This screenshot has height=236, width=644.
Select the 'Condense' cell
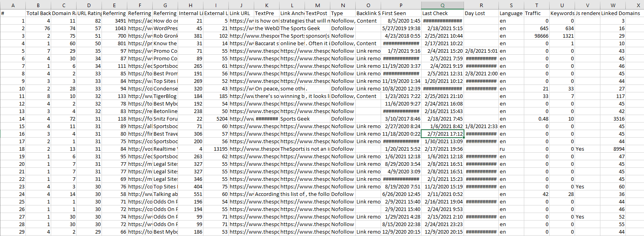click(165, 88)
